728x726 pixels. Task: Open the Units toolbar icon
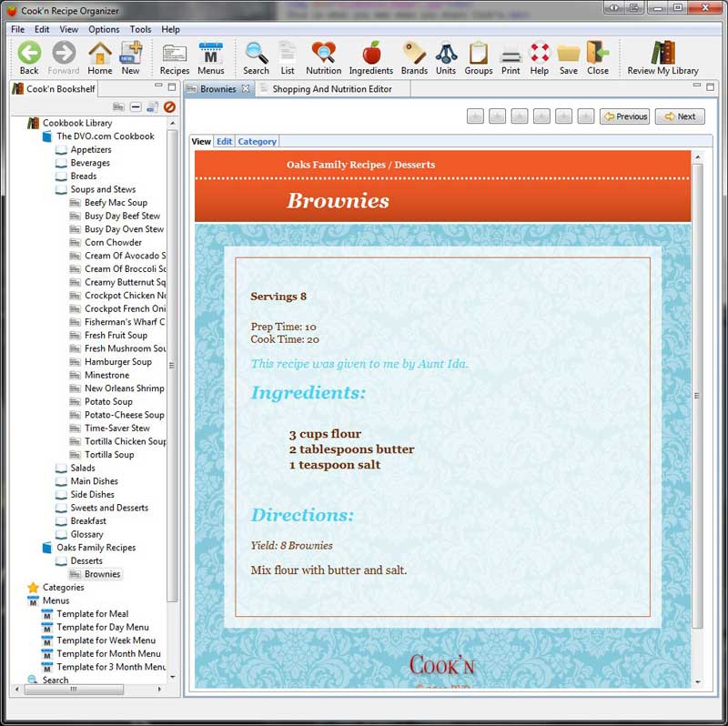(446, 53)
